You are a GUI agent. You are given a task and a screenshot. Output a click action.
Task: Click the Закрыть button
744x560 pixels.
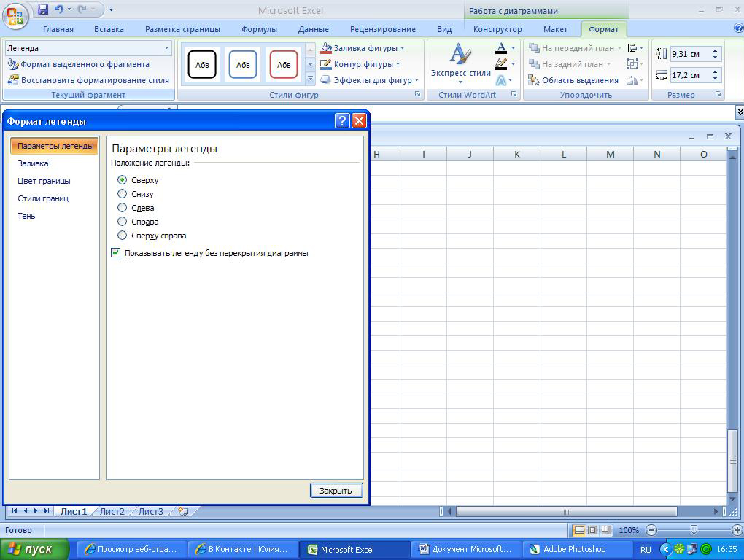[336, 490]
